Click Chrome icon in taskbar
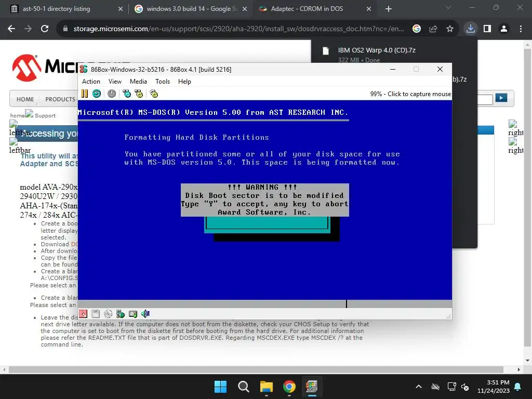 click(x=289, y=387)
